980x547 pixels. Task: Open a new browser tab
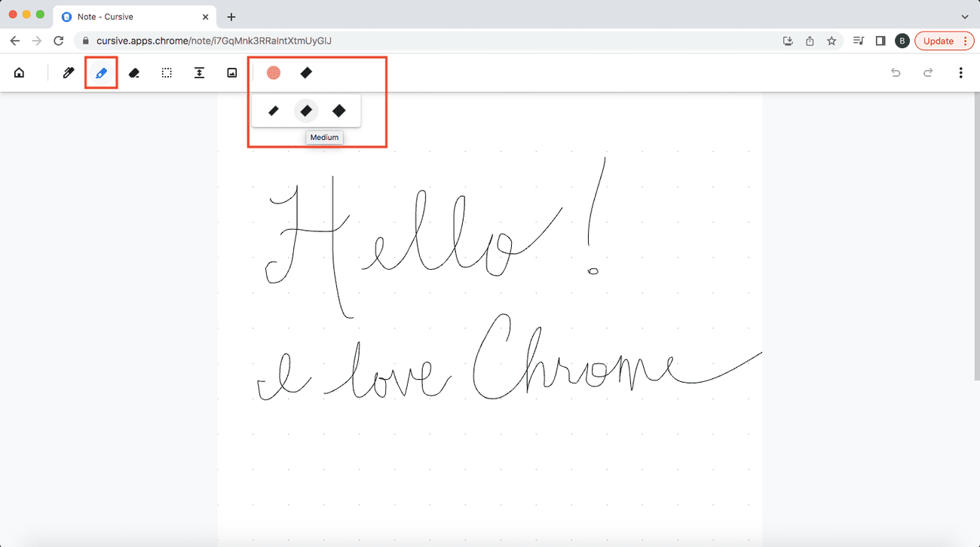(231, 16)
